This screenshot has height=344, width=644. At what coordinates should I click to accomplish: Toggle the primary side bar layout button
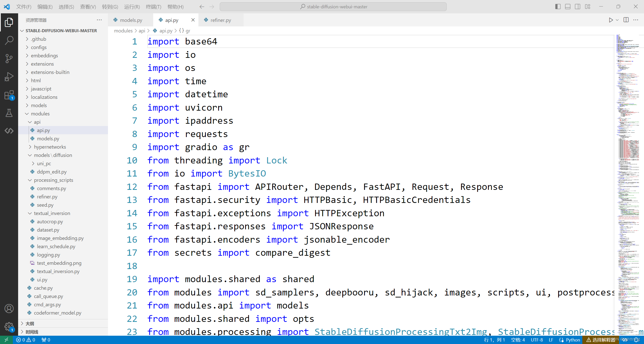coord(558,7)
